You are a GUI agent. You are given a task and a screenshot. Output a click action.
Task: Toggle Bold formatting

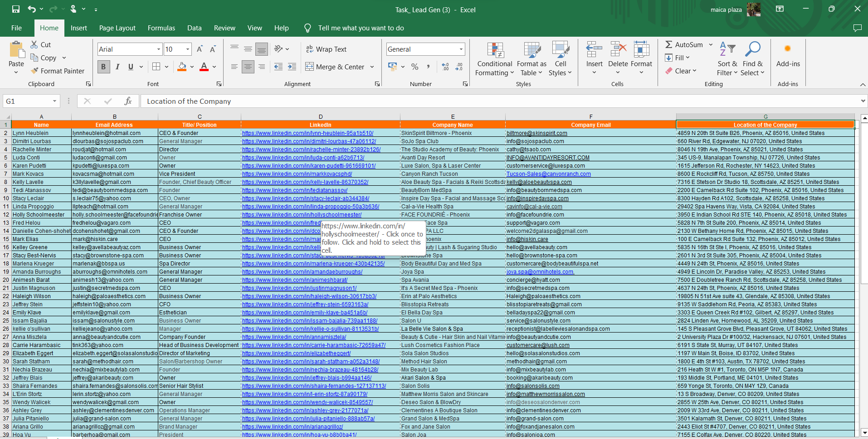(103, 67)
